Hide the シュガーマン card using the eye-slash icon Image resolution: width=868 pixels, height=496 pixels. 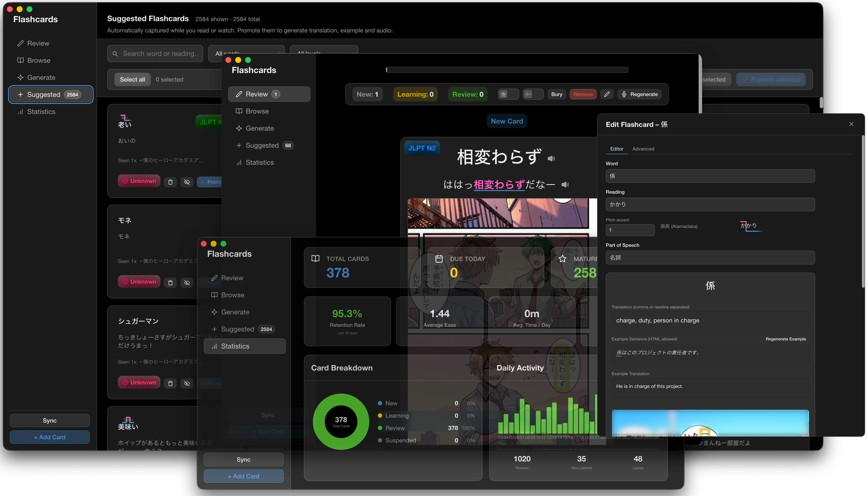pos(187,384)
